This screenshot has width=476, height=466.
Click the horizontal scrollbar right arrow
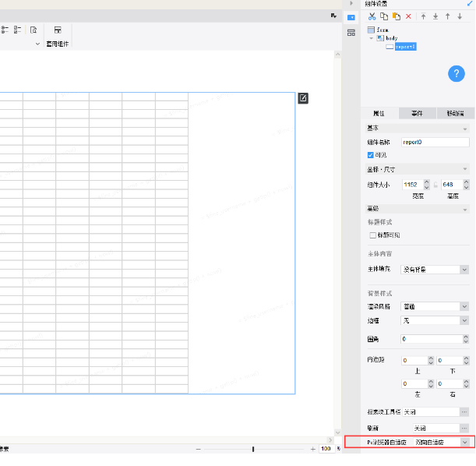[x=330, y=440]
